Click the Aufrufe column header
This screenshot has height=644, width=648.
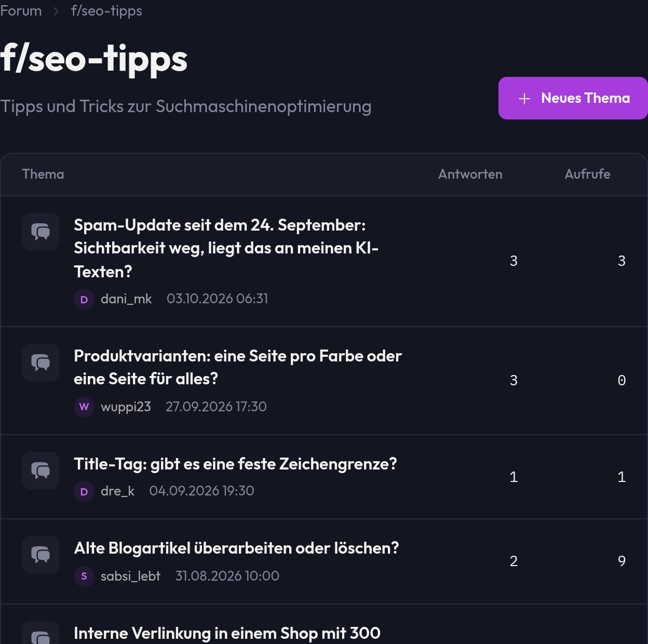pyautogui.click(x=587, y=174)
